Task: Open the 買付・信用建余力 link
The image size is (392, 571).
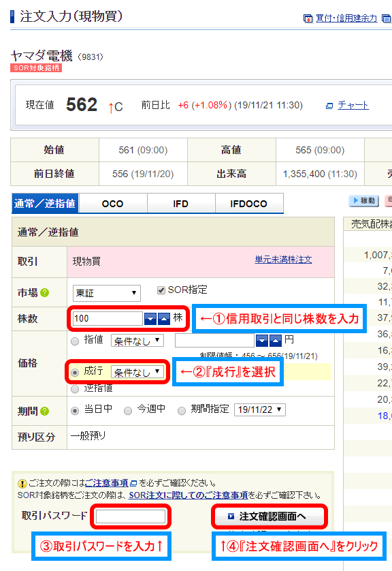Action: [346, 18]
